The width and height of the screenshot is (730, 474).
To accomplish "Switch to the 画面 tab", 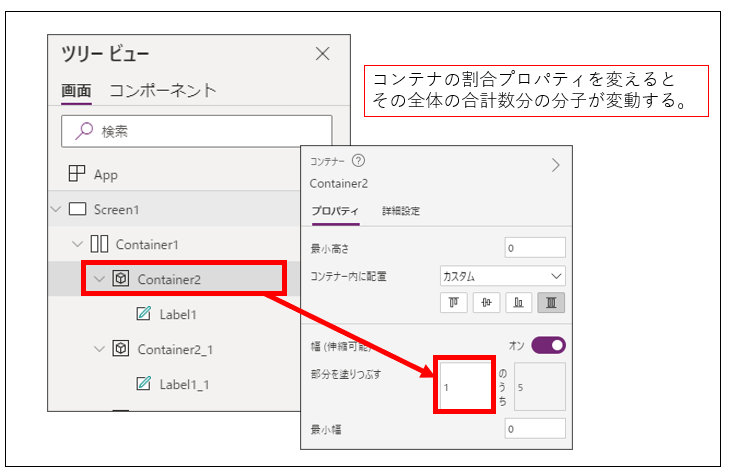I will pos(76,90).
